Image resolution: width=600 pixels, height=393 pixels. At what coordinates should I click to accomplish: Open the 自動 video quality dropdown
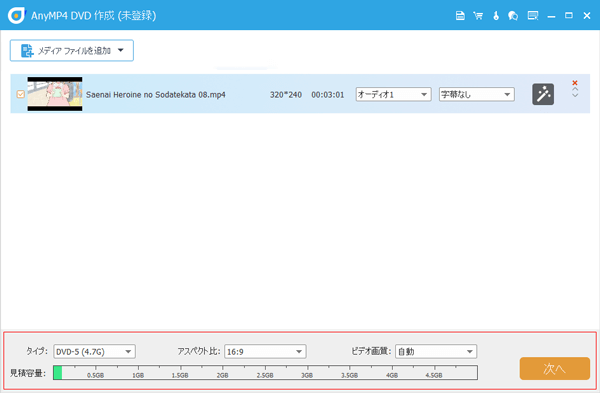(436, 351)
